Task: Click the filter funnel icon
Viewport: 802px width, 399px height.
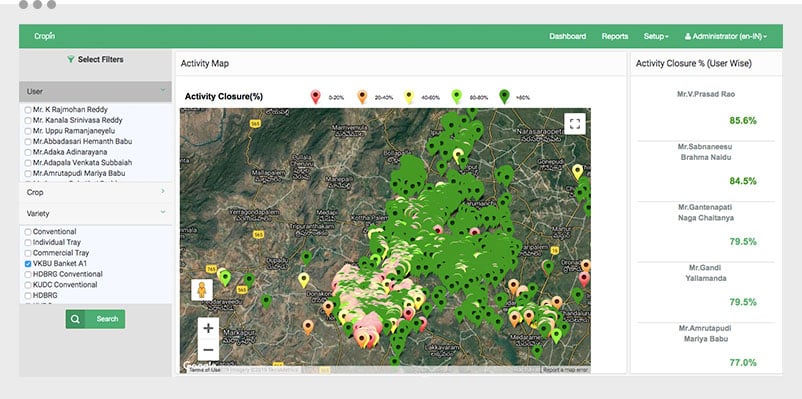Action: click(71, 59)
